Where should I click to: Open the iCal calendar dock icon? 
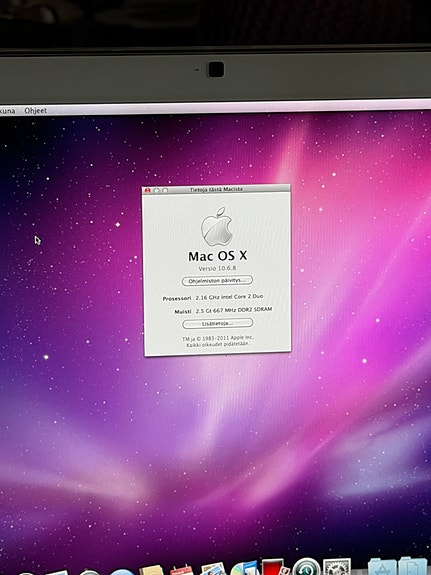(x=182, y=570)
